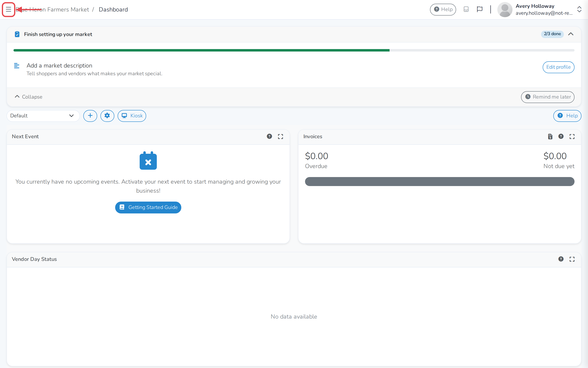The height and width of the screenshot is (368, 588).
Task: Click the No data available message
Action: (294, 317)
